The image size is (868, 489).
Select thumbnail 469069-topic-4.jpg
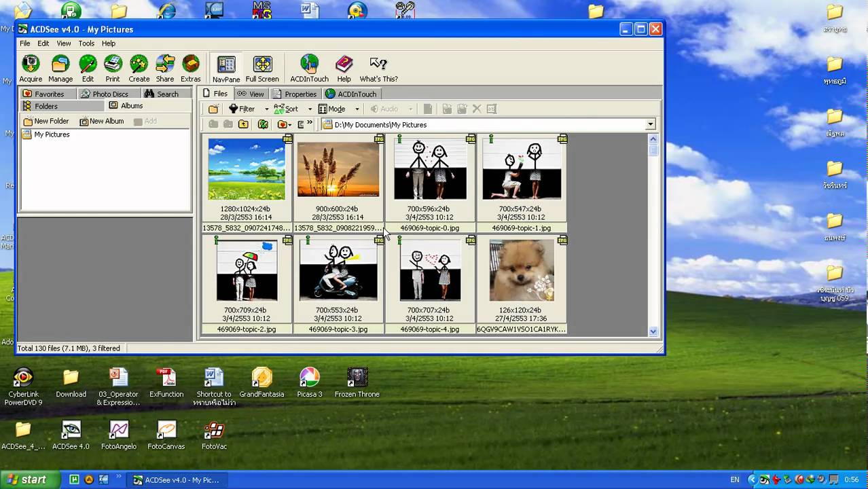click(x=430, y=270)
